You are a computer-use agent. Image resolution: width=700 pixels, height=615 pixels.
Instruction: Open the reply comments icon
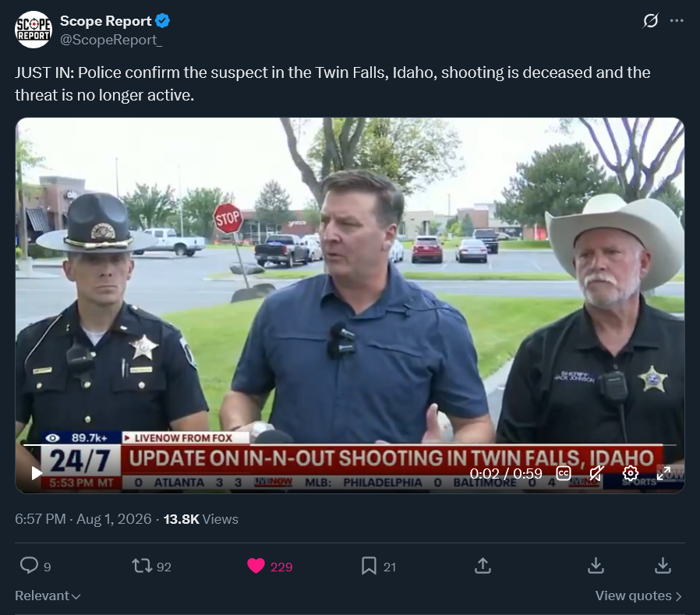(29, 565)
